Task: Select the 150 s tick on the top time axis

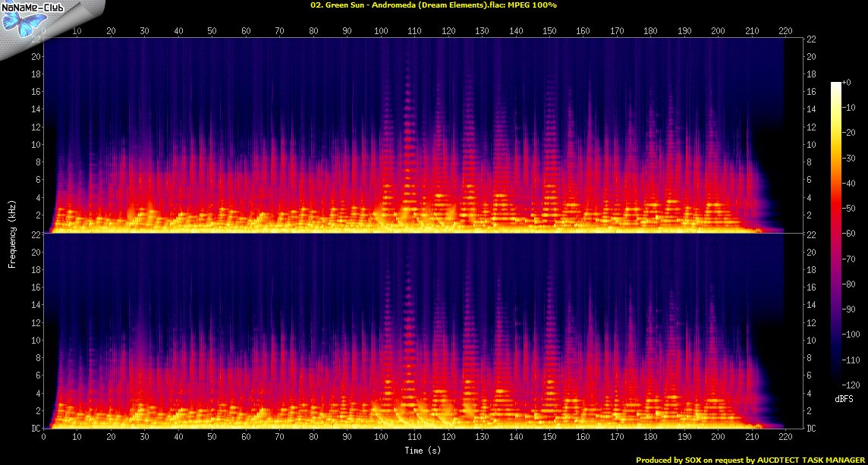Action: click(549, 31)
